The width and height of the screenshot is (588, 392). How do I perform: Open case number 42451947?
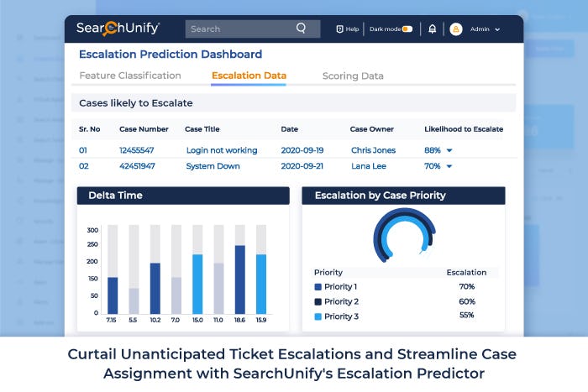[137, 166]
